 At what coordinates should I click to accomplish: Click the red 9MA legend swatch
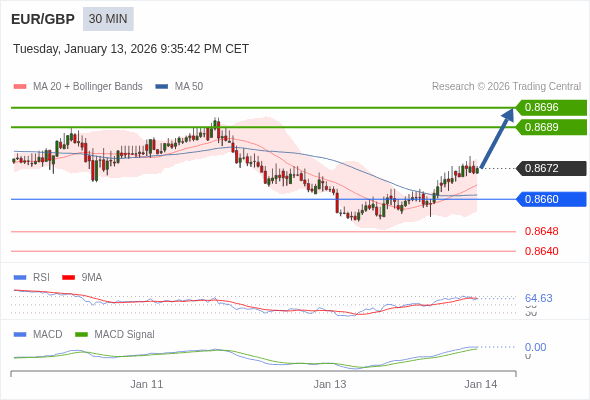pyautogui.click(x=68, y=278)
